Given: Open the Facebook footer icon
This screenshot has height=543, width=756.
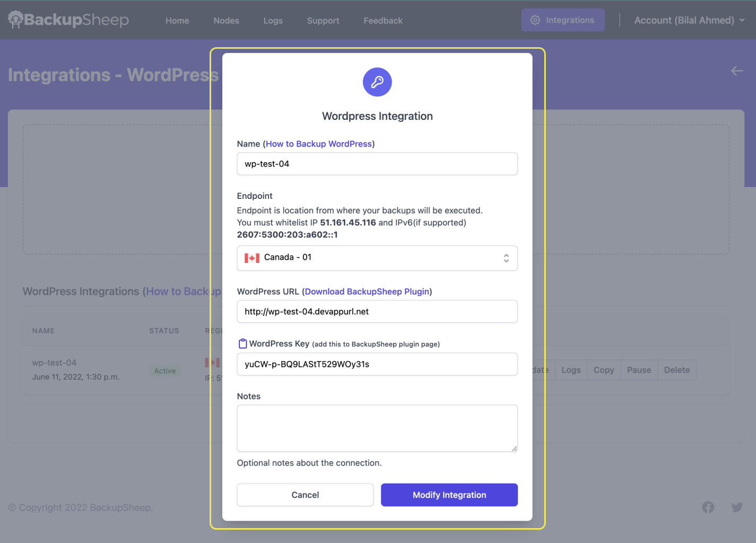Looking at the screenshot, I should pos(708,507).
